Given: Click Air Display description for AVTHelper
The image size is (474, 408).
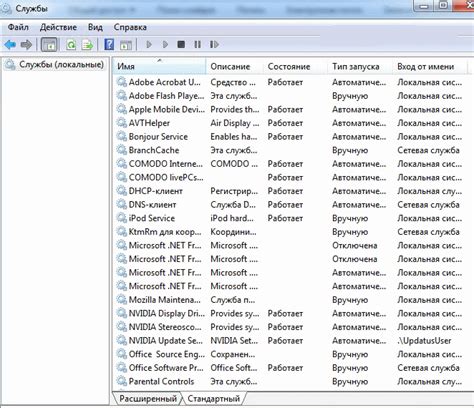Looking at the screenshot, I should click(x=235, y=123).
